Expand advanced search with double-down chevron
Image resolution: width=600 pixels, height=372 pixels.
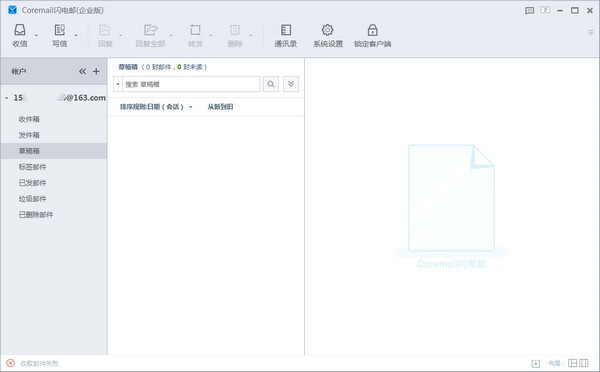(x=291, y=84)
